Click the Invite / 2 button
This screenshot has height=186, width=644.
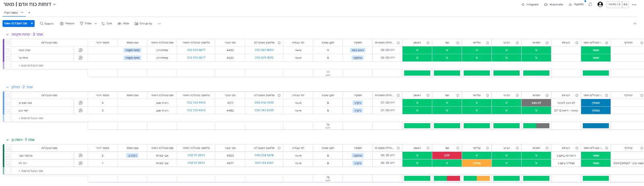(614, 4)
